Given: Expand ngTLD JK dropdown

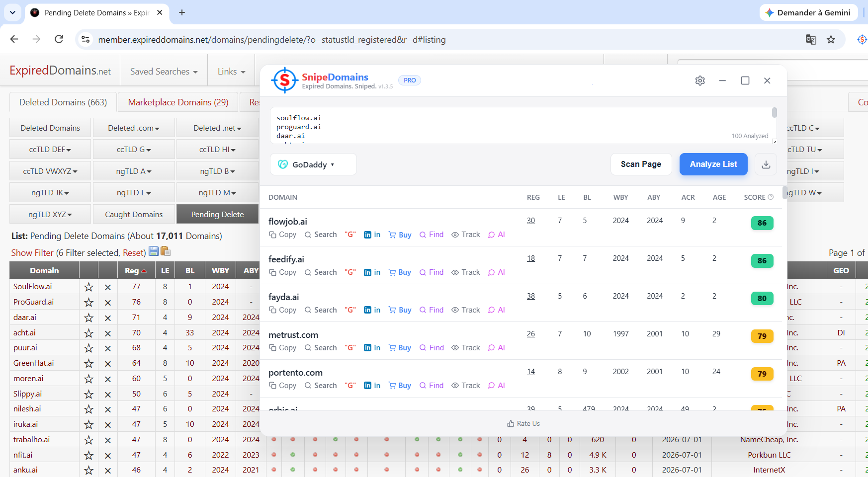Looking at the screenshot, I should (x=50, y=192).
